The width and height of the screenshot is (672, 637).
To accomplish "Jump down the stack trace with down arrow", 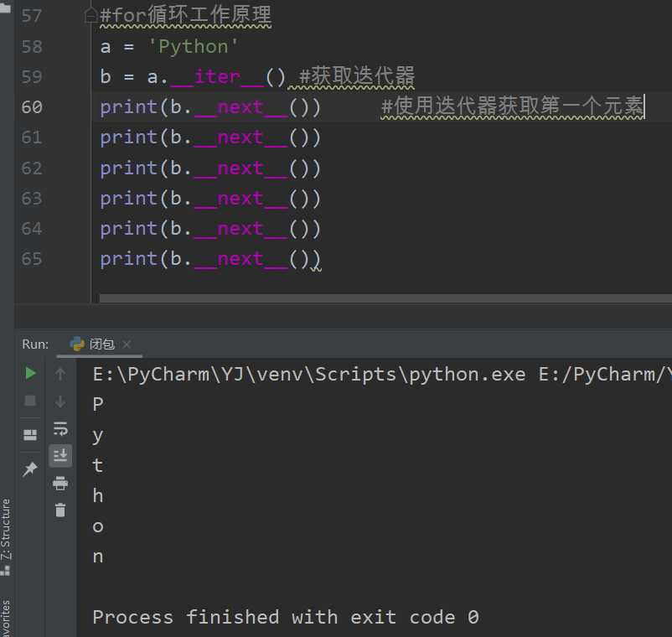I will 60,401.
